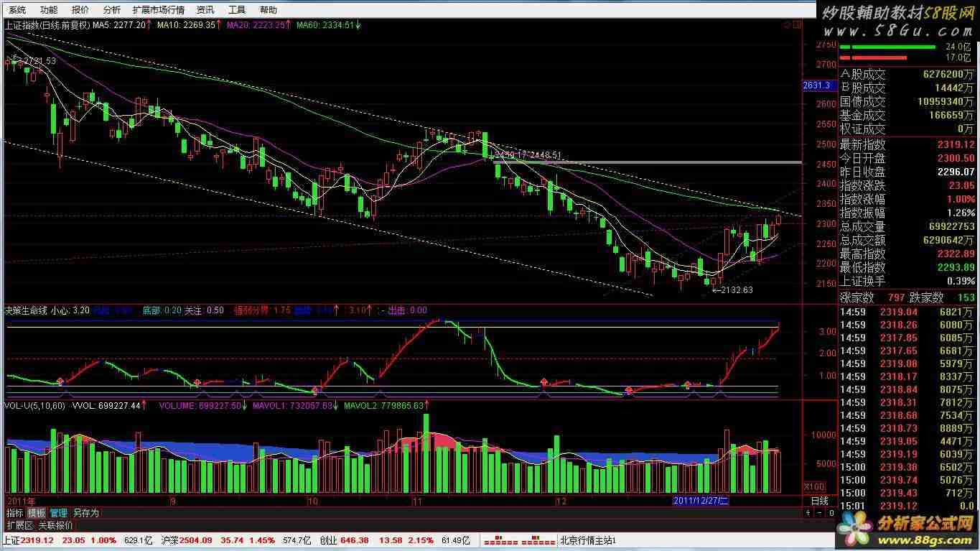Click the 15:01 tick row with 2319.12
The image size is (980, 551).
tap(908, 506)
